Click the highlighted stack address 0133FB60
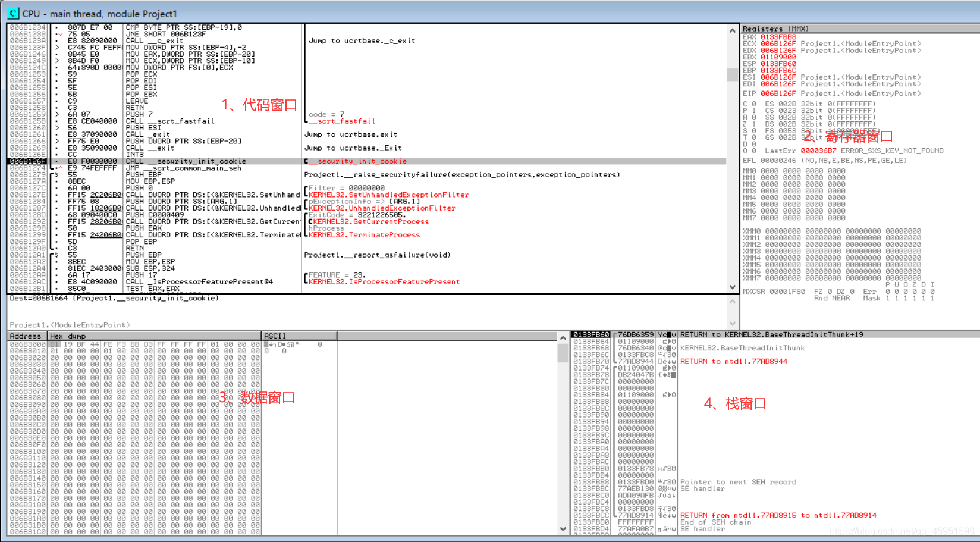Image resolution: width=980 pixels, height=542 pixels. [x=591, y=334]
